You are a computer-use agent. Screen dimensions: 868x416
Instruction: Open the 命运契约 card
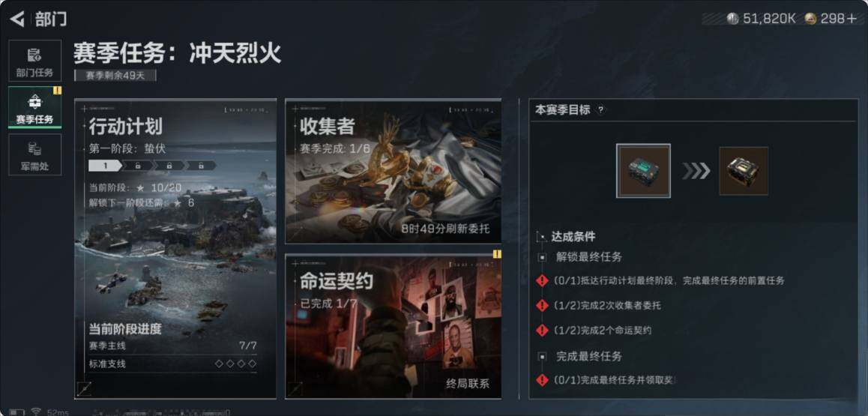393,326
